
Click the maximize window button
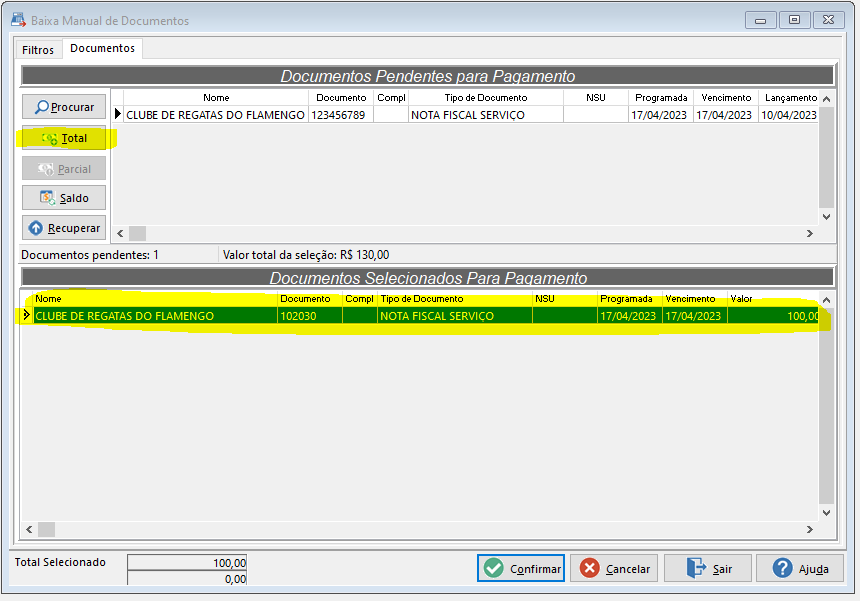(x=794, y=20)
